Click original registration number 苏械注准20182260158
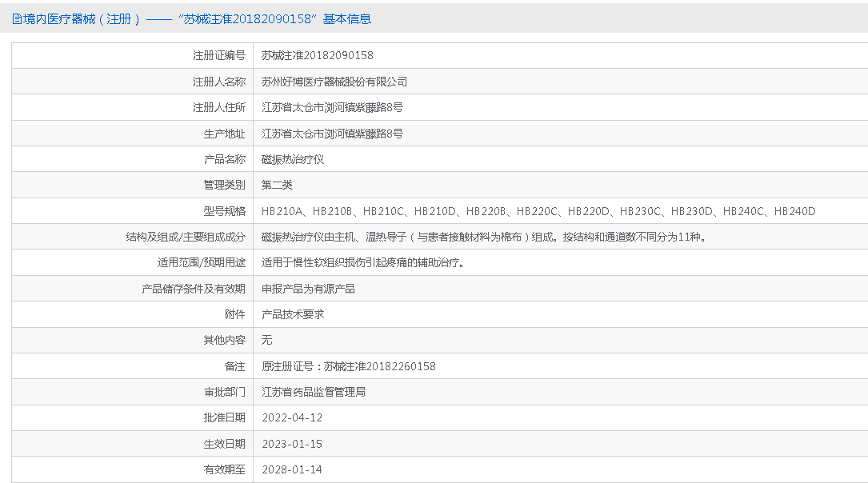Image resolution: width=868 pixels, height=483 pixels. [379, 366]
